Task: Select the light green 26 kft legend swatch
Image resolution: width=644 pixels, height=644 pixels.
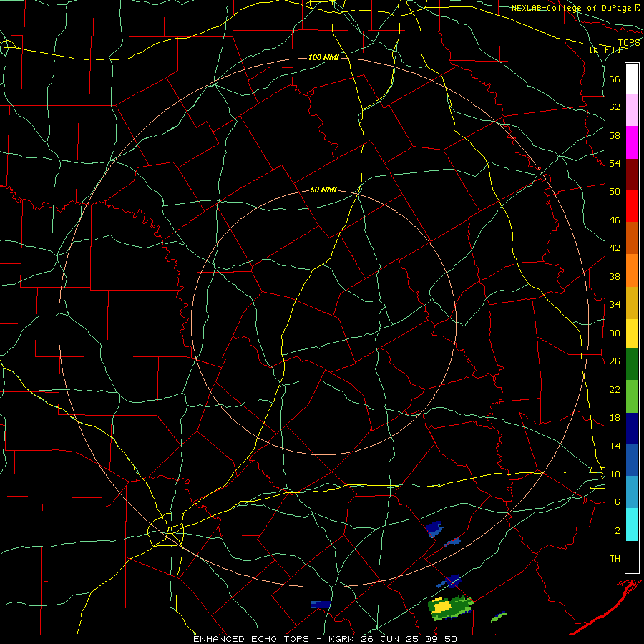Action: click(632, 396)
